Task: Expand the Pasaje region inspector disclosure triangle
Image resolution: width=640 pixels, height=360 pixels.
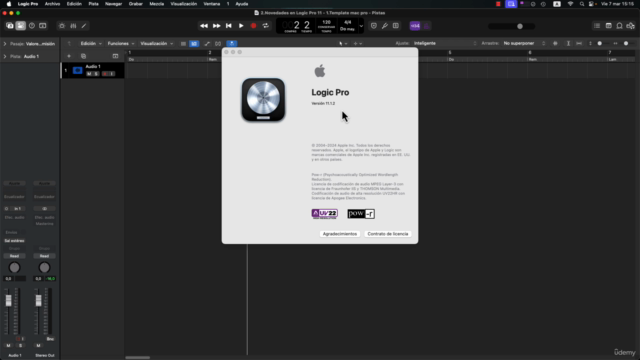Action: (5, 44)
